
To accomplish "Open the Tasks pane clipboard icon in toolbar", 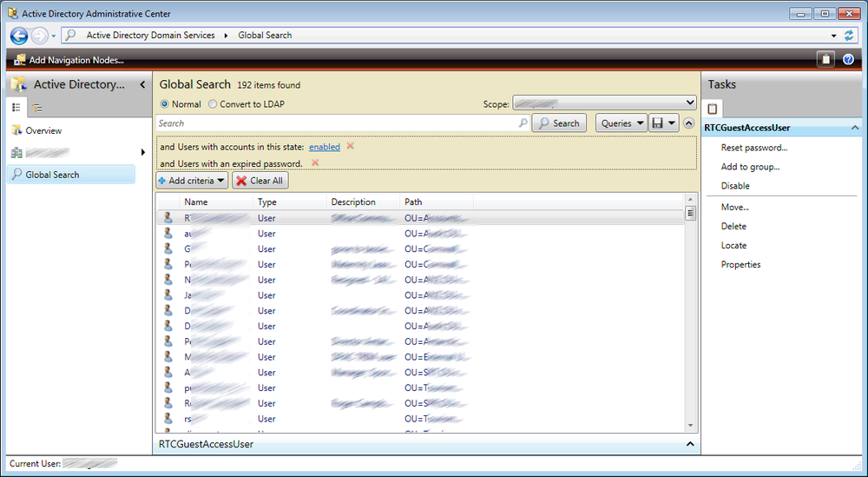I will pyautogui.click(x=825, y=59).
